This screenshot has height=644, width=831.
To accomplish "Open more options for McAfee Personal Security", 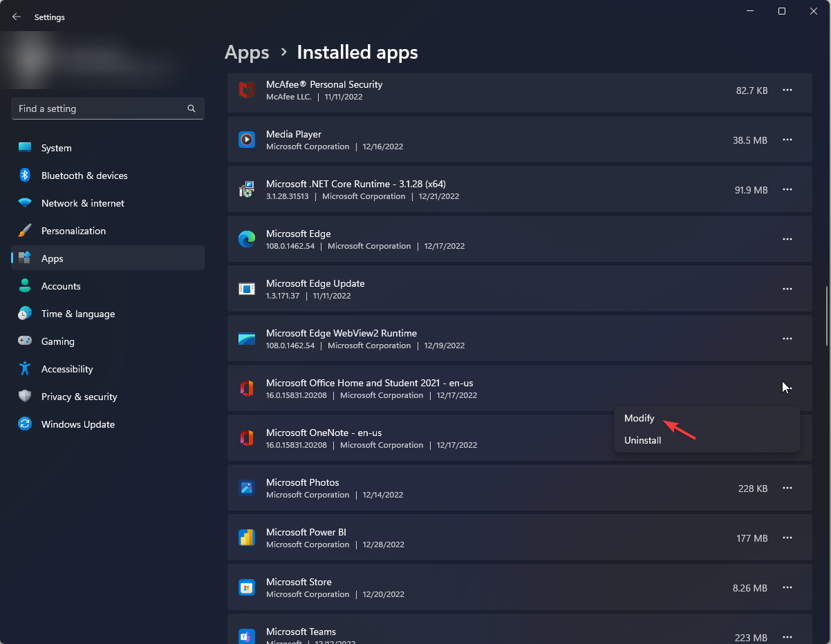I will 787,90.
